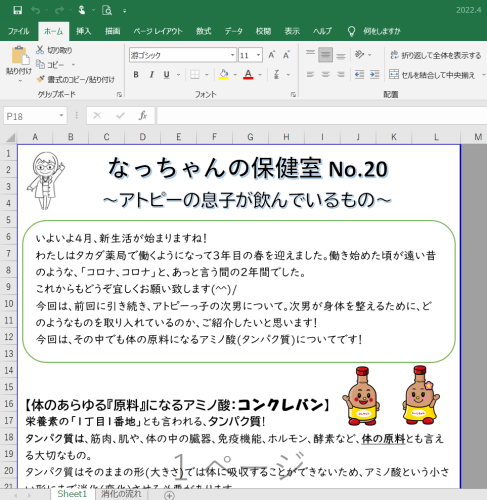The width and height of the screenshot is (487, 500).
Task: Click the Undo arrow icon
Action: (35, 10)
